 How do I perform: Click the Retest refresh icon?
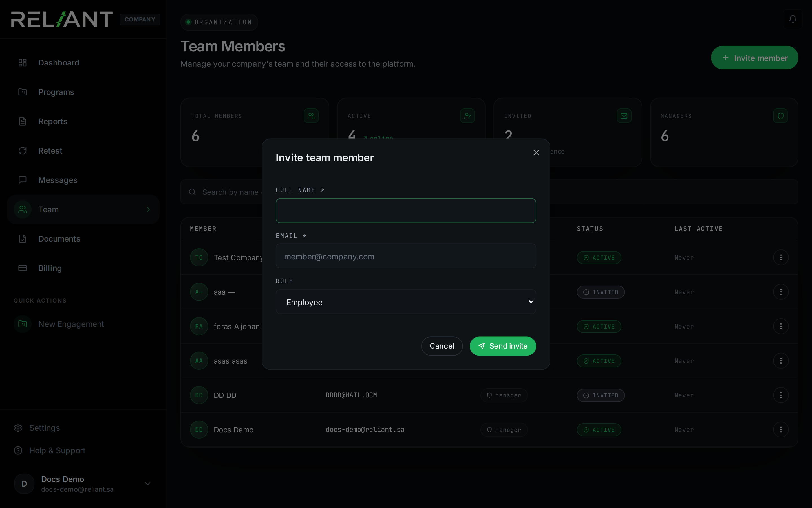coord(23,151)
